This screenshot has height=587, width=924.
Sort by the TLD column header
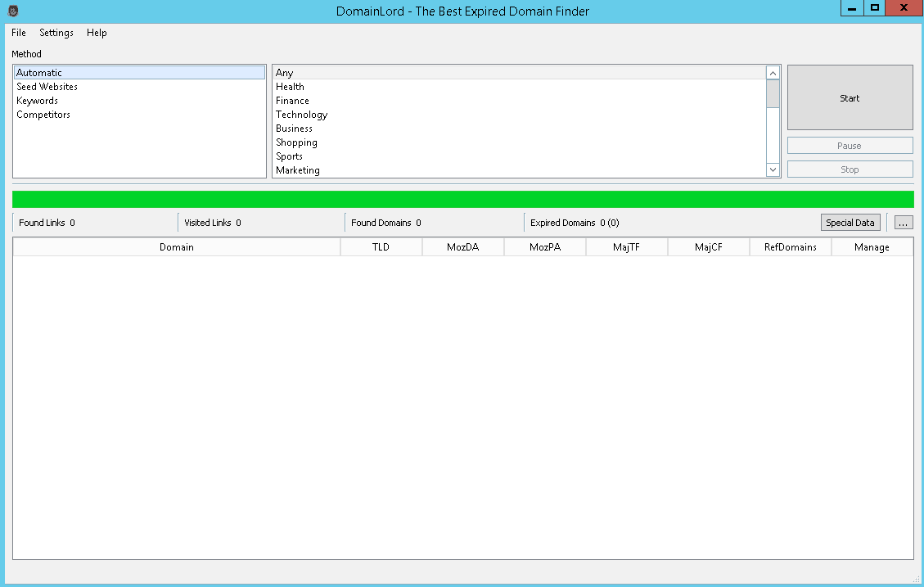click(381, 247)
